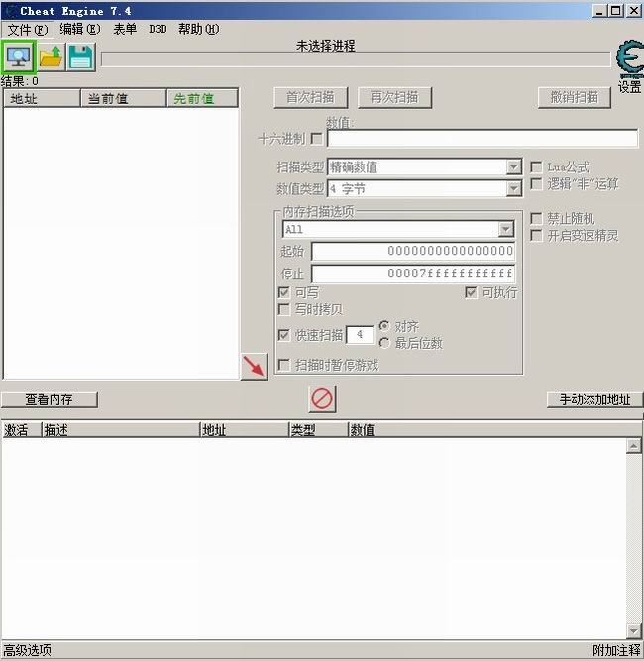
Task: Open the process list monitor icon
Action: pos(18,56)
